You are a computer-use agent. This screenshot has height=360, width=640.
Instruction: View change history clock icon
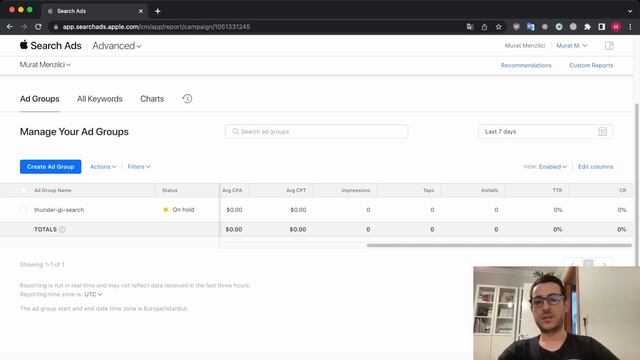click(x=187, y=99)
